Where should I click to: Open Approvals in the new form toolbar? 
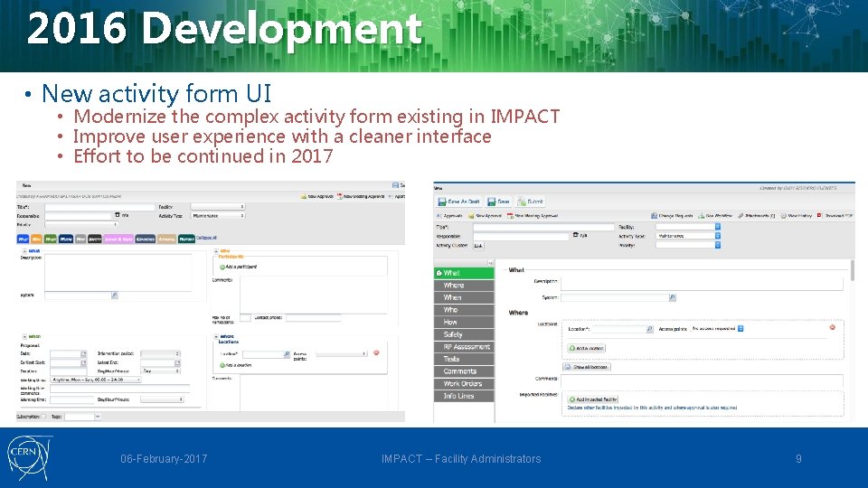(x=449, y=216)
